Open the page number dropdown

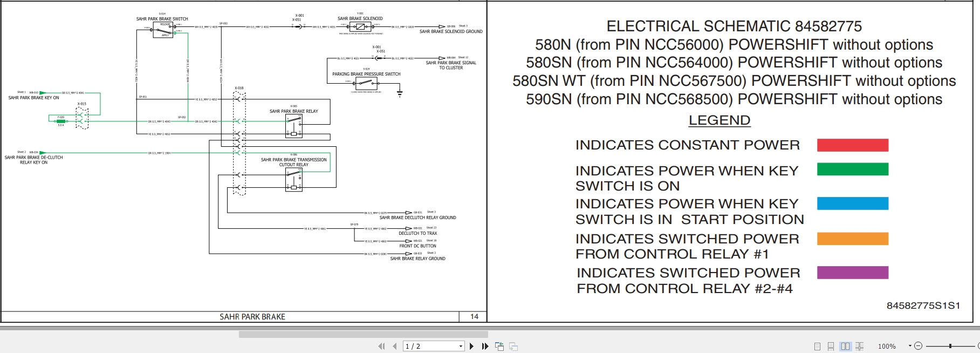tap(461, 347)
